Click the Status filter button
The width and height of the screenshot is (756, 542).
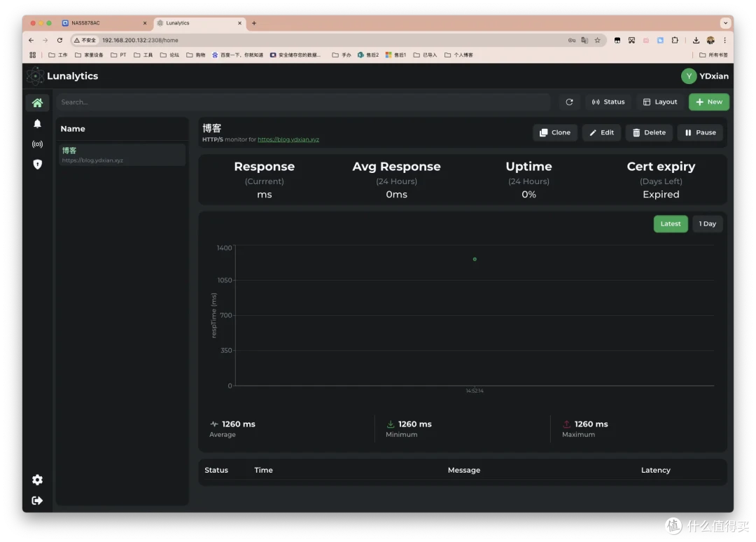(608, 102)
